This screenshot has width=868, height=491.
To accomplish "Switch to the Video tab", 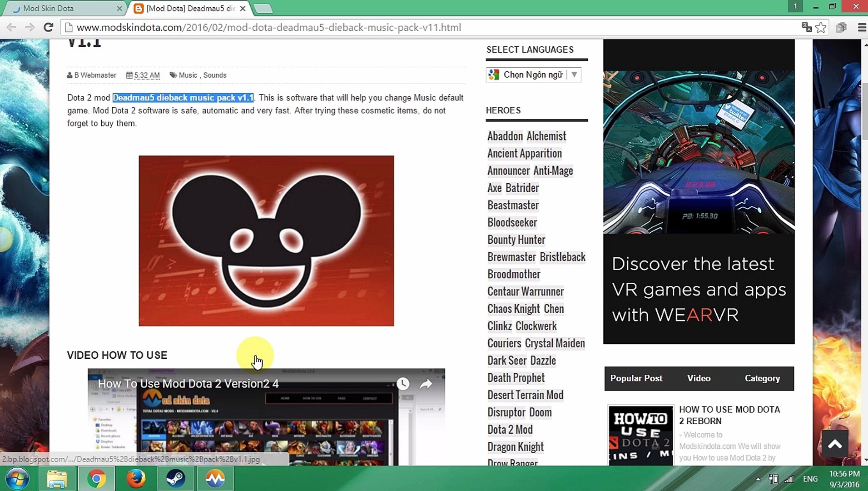I will [699, 378].
